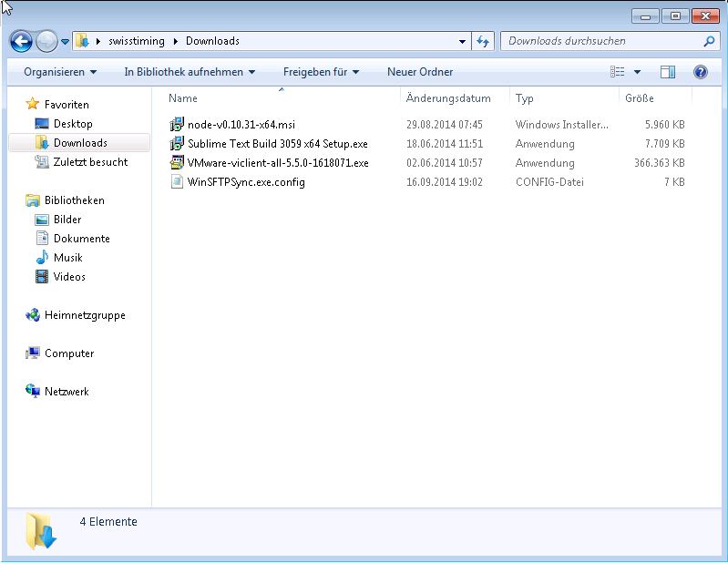Expand the arrow before swisstiming in path
Viewport: 728px width, 563px height.
pyautogui.click(x=98, y=41)
